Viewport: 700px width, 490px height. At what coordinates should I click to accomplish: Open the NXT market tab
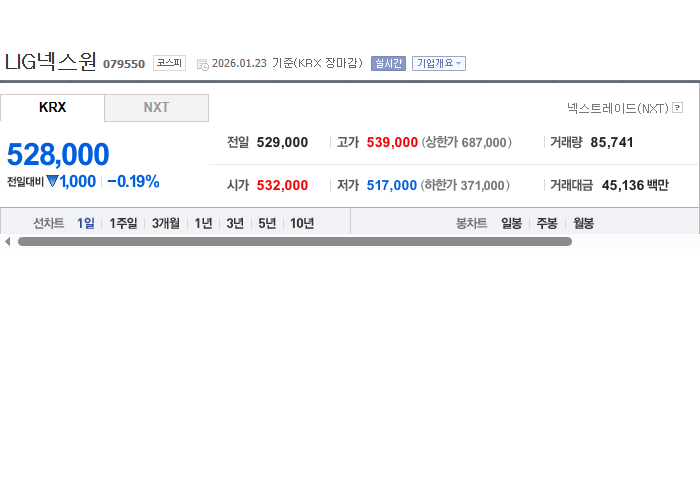[156, 108]
